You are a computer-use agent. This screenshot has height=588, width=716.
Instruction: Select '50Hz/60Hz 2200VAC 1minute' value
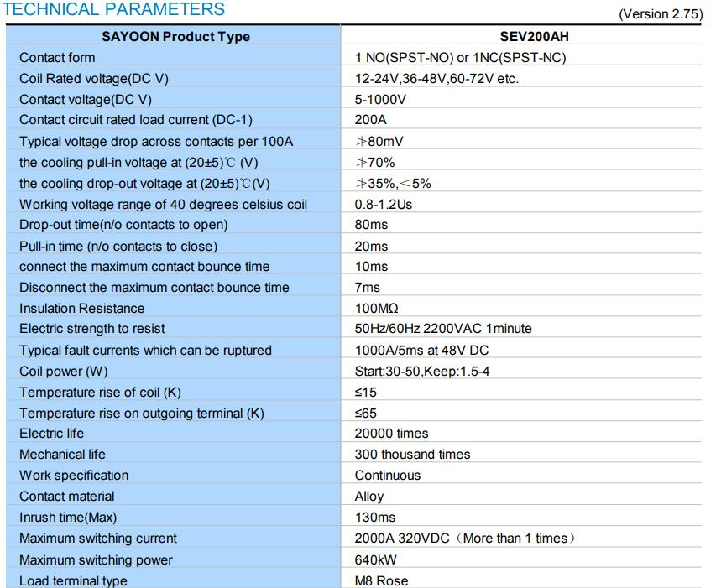coord(443,329)
